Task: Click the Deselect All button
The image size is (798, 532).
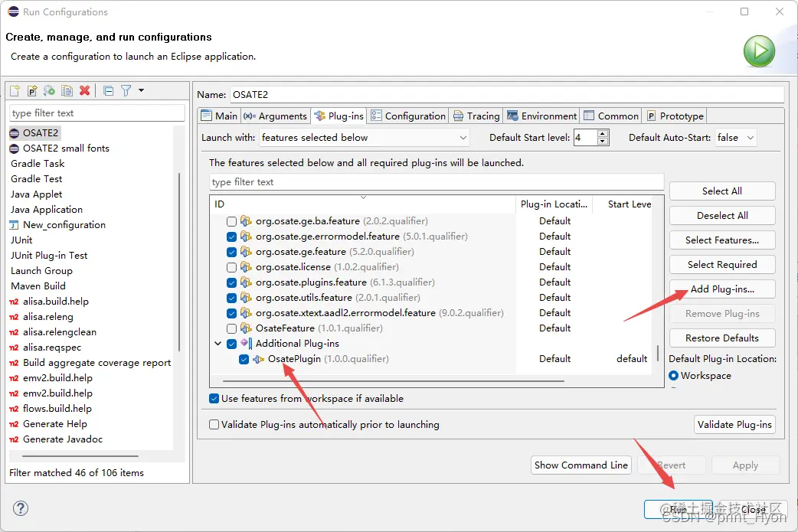Action: (x=722, y=216)
